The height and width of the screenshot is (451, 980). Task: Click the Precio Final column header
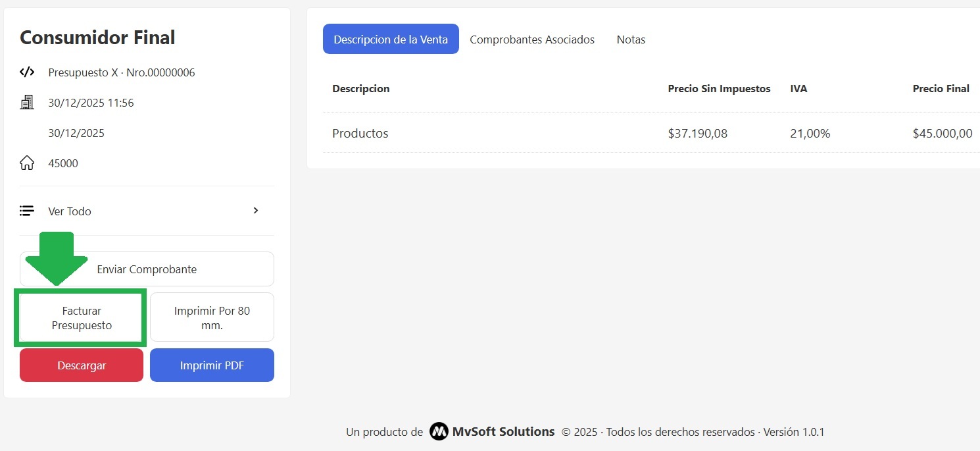coord(941,89)
